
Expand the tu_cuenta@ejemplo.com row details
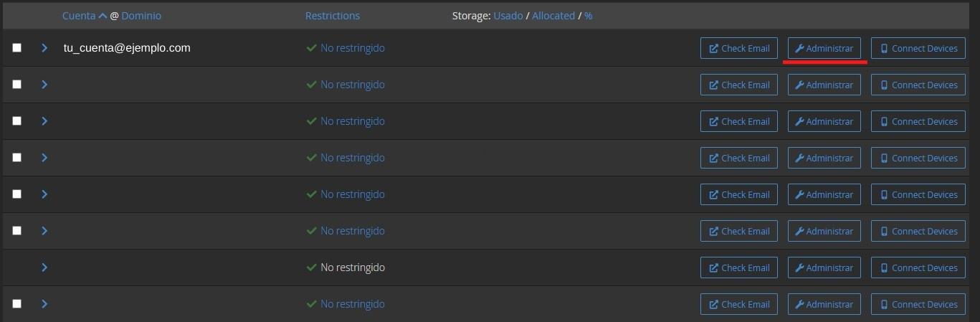pos(44,48)
